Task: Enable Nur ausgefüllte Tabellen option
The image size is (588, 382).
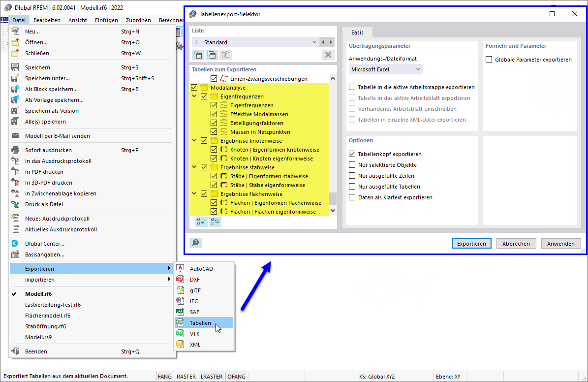Action: click(352, 187)
